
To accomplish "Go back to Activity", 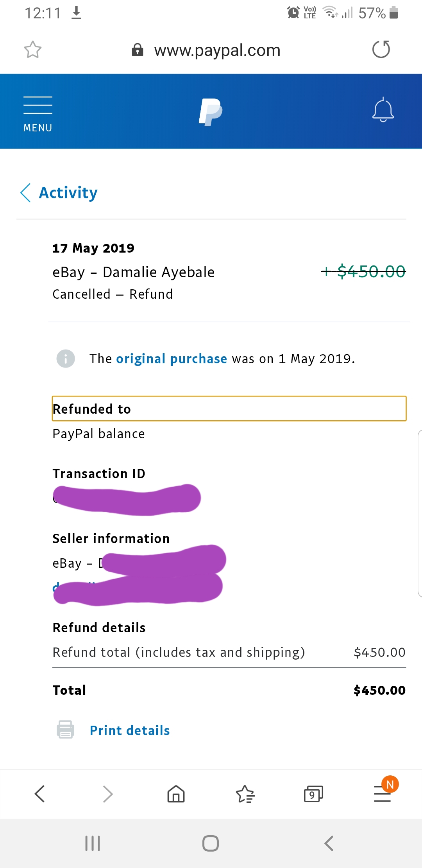I will pos(67,192).
